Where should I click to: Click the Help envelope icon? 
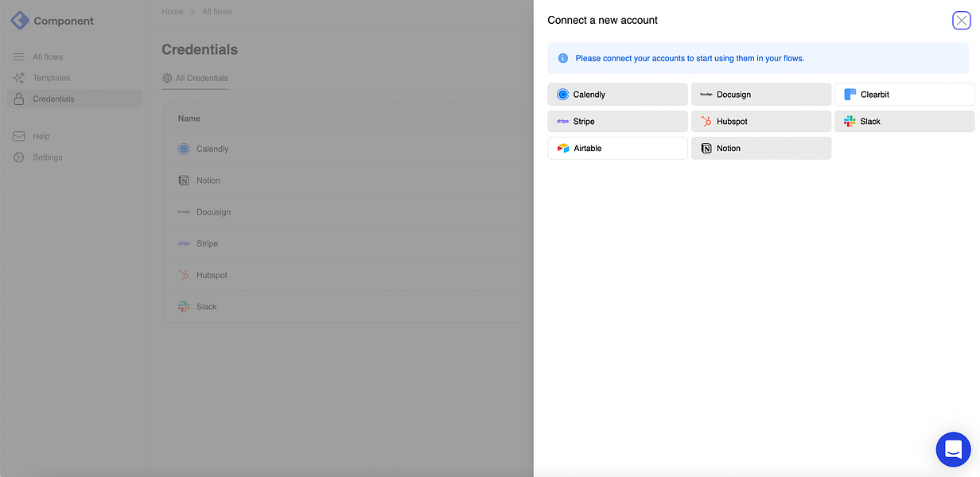point(19,137)
